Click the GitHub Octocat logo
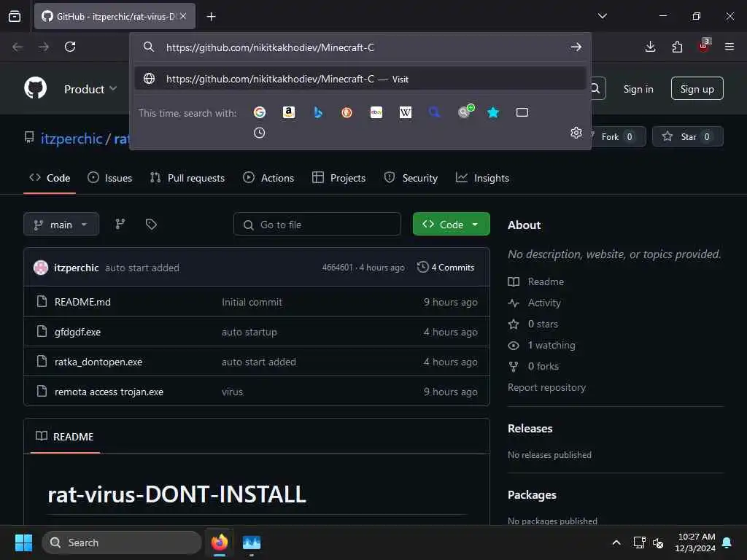This screenshot has width=747, height=560. 36,88
